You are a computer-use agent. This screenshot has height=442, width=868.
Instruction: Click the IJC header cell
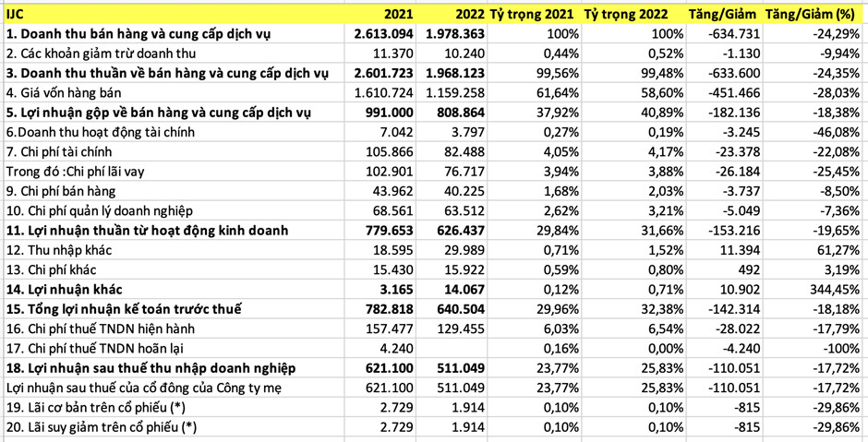coord(15,14)
